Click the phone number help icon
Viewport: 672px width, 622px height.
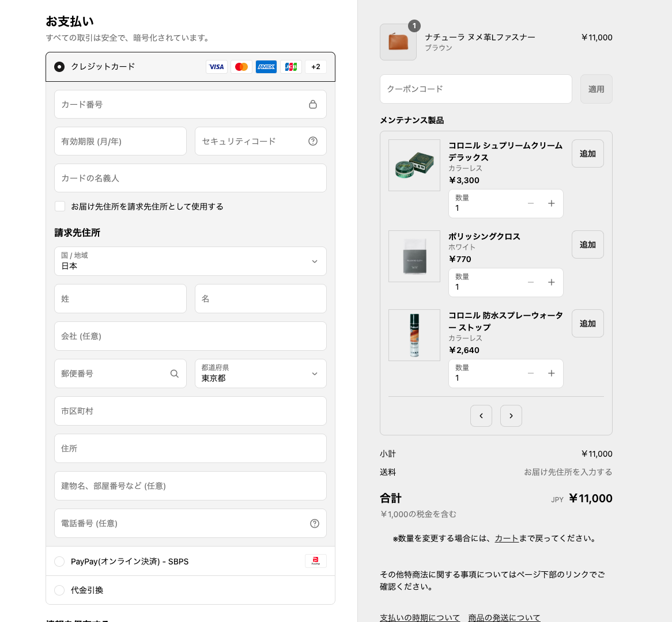tap(315, 524)
